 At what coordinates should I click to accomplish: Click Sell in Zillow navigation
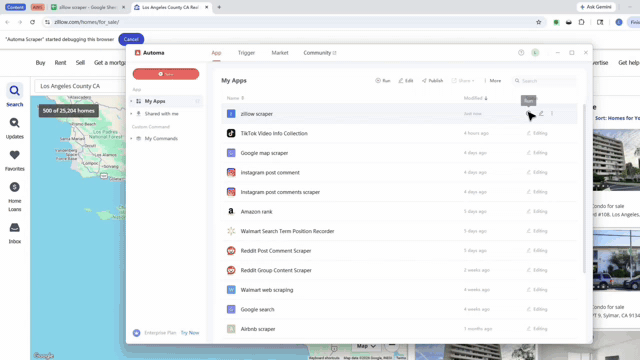[80, 62]
